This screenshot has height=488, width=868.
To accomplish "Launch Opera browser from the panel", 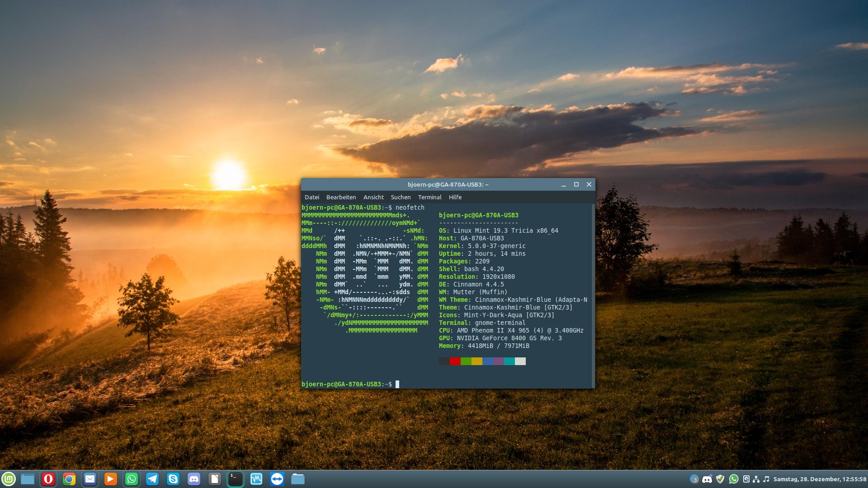I will [48, 479].
